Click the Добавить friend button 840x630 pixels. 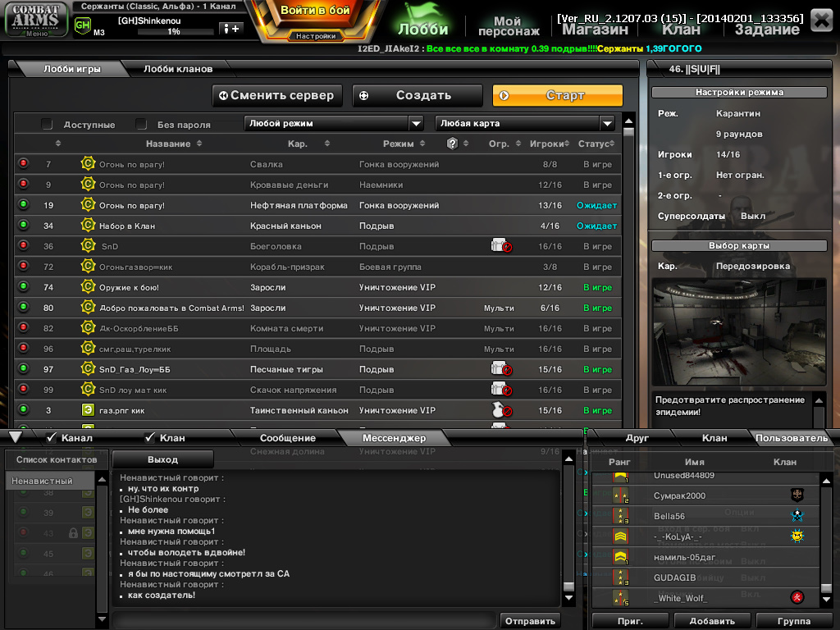coord(712,621)
